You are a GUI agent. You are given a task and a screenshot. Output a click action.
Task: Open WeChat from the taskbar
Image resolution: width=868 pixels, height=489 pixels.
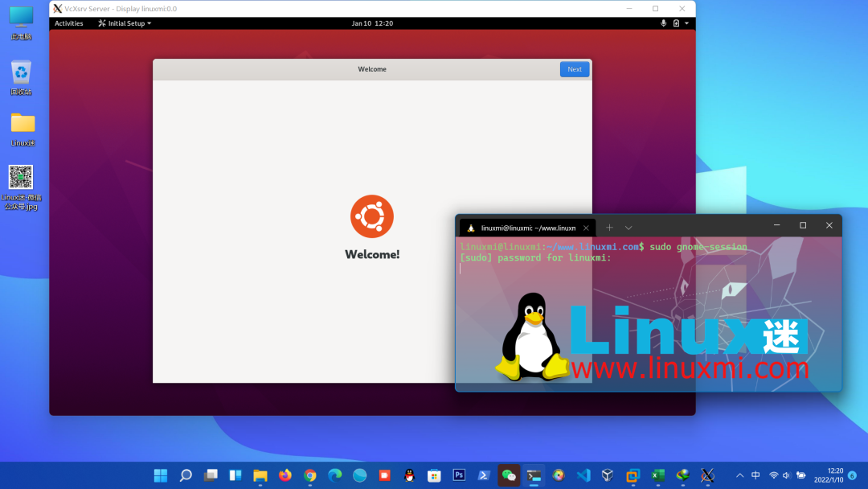coord(507,476)
